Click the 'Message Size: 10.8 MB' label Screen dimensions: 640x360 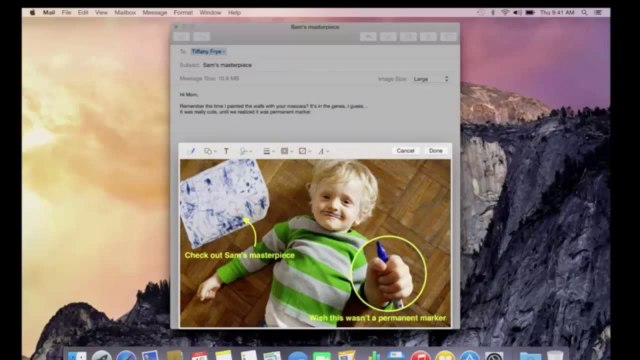point(209,78)
